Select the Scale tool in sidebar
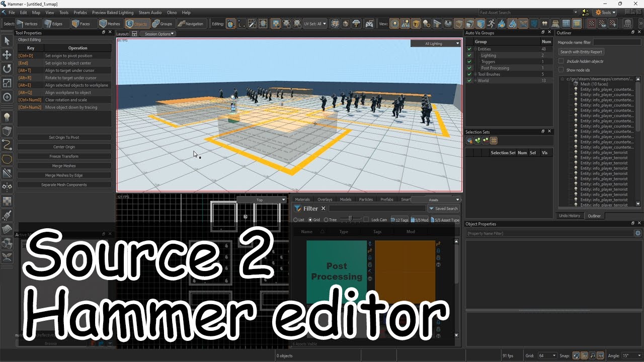 click(7, 82)
